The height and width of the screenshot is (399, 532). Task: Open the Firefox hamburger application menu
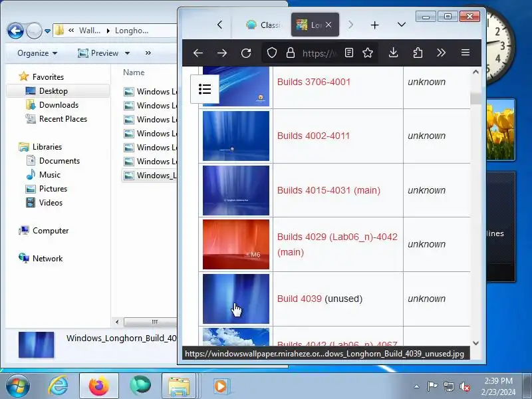coord(465,53)
